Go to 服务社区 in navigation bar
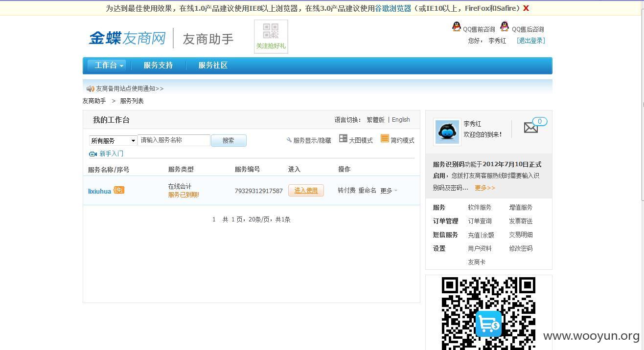The width and height of the screenshot is (644, 350). coord(213,65)
